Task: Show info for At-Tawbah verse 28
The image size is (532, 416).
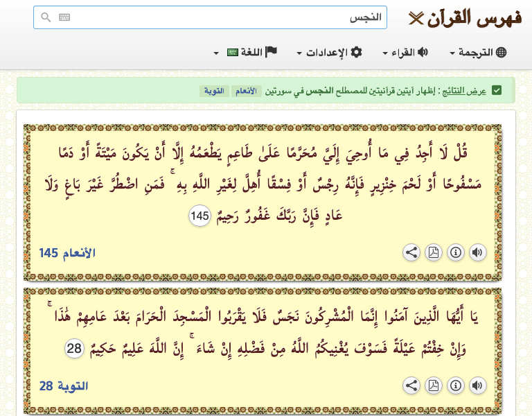Action: point(456,385)
